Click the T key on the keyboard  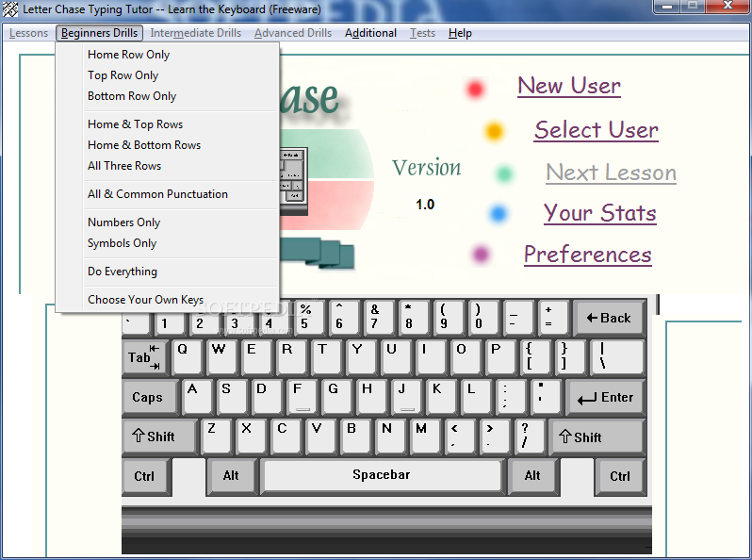(x=326, y=357)
